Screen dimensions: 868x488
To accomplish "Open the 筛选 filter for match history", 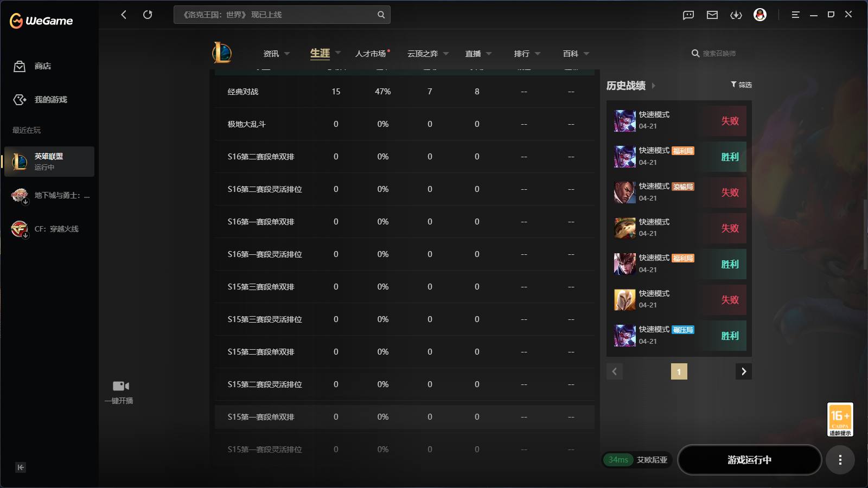I will pyautogui.click(x=741, y=85).
